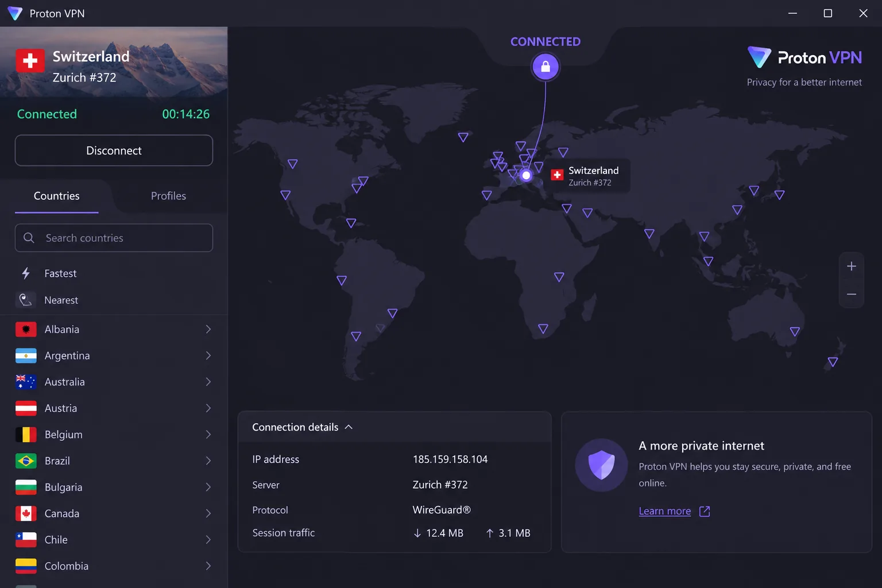The height and width of the screenshot is (588, 882).
Task: Select the Iceland map server marker
Action: (x=463, y=137)
